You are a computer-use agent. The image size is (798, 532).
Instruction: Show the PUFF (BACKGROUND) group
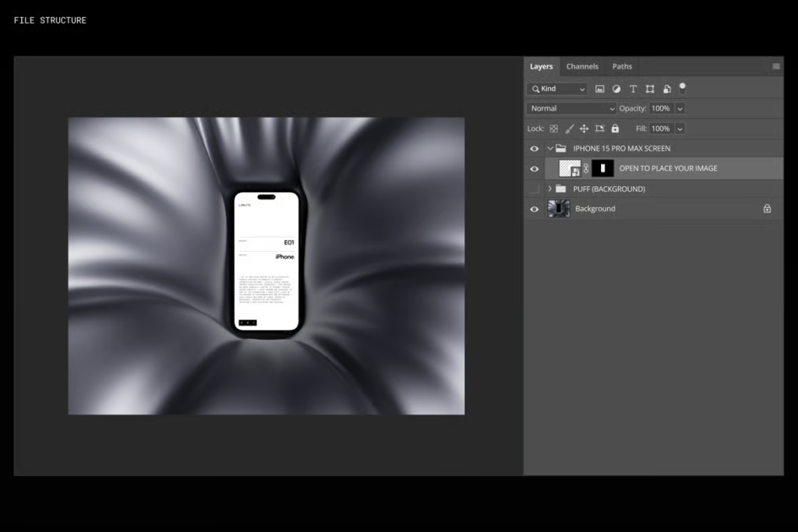pos(534,188)
